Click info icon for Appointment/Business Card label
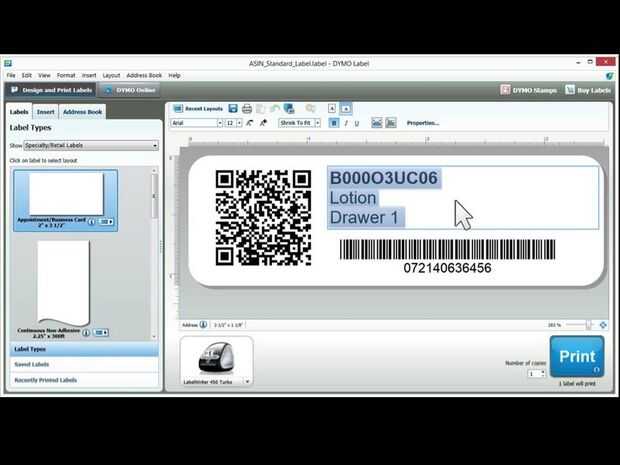This screenshot has width=620, height=465. tap(91, 222)
